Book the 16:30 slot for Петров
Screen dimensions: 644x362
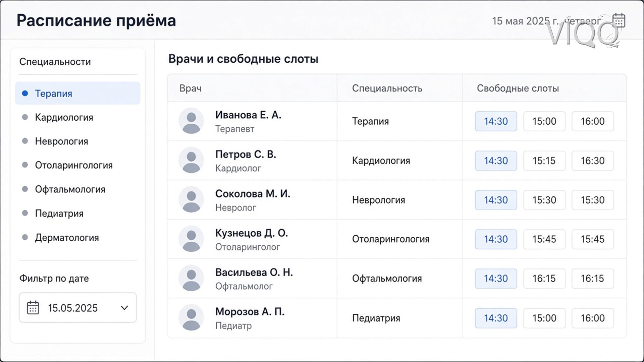point(593,161)
